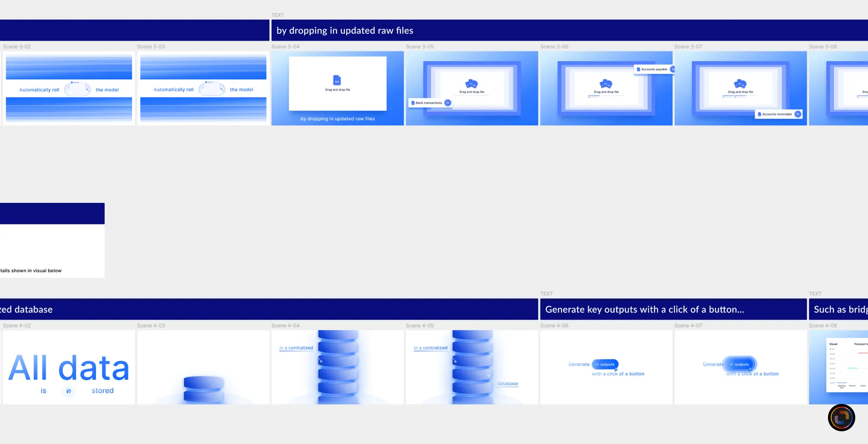
Task: Click the glowing 'outputs' button in Scene 4-07
Action: tap(740, 364)
